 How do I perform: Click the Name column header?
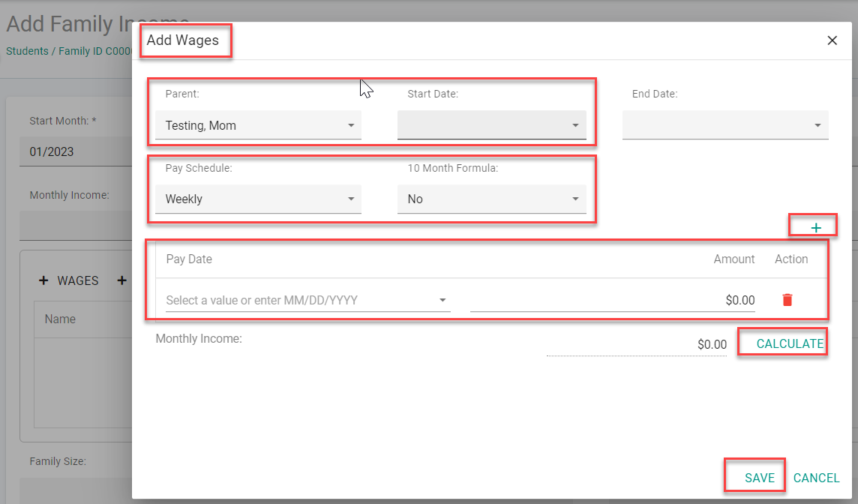pos(60,319)
